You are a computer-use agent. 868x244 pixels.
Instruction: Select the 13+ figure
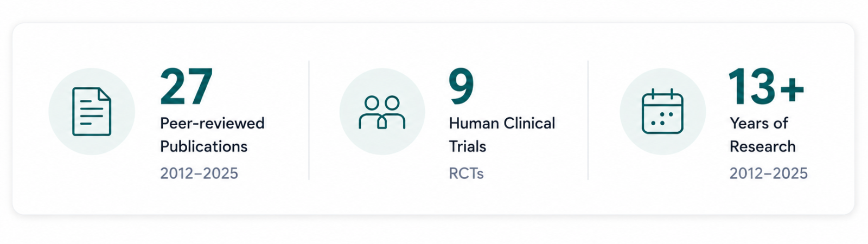point(766,86)
